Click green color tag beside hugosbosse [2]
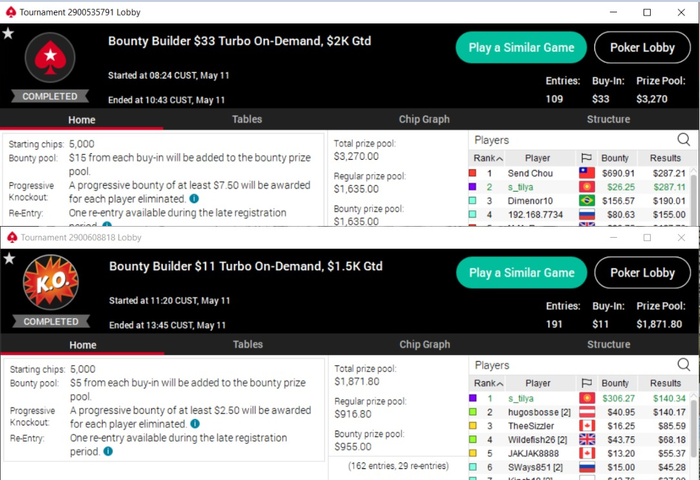700x480 pixels. pos(473,412)
